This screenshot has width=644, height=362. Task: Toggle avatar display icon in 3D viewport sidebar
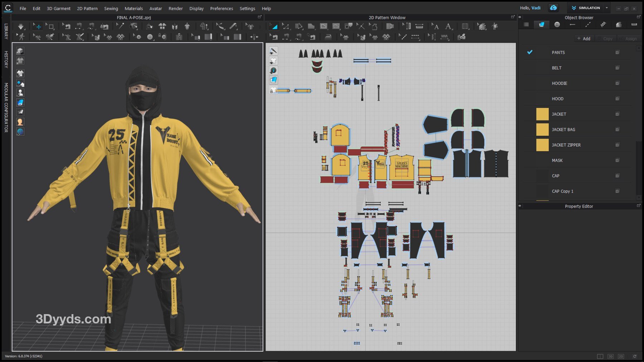[x=20, y=93]
